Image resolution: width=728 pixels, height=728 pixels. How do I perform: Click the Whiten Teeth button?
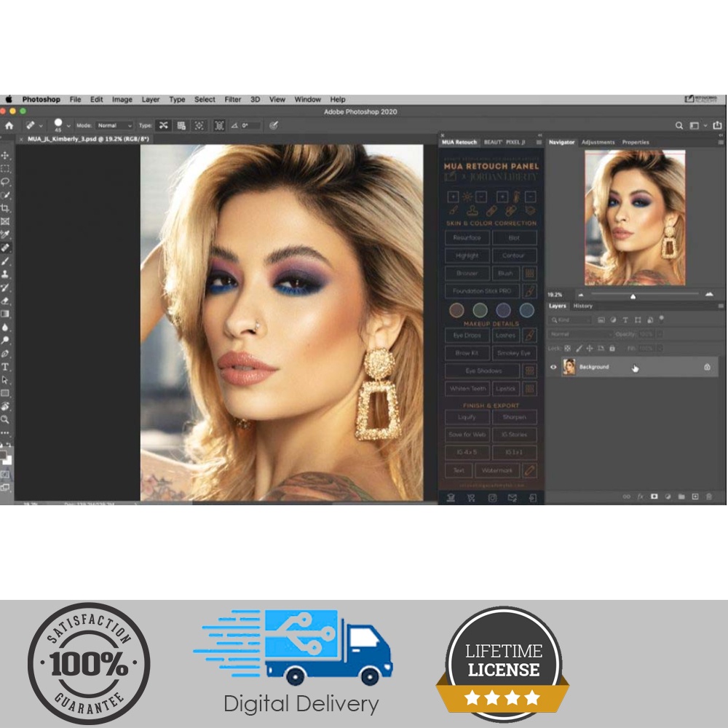pyautogui.click(x=468, y=388)
